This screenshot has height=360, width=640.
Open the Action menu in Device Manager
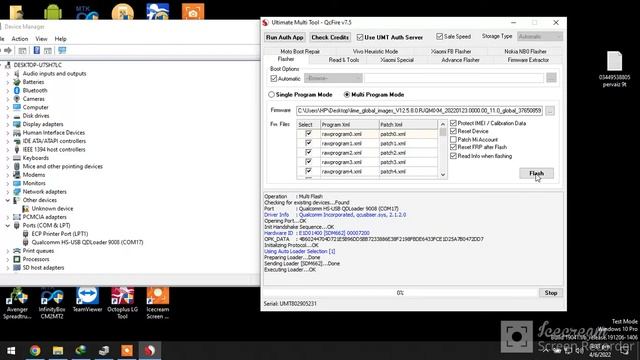point(20,39)
